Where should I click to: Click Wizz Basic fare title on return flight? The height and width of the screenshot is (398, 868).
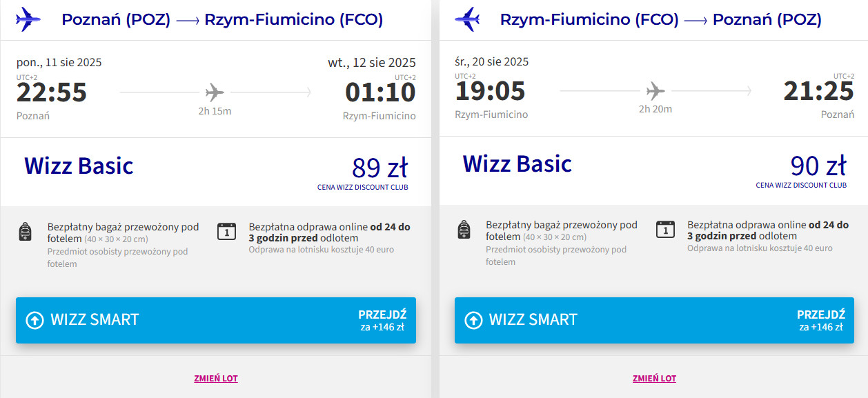point(517,164)
